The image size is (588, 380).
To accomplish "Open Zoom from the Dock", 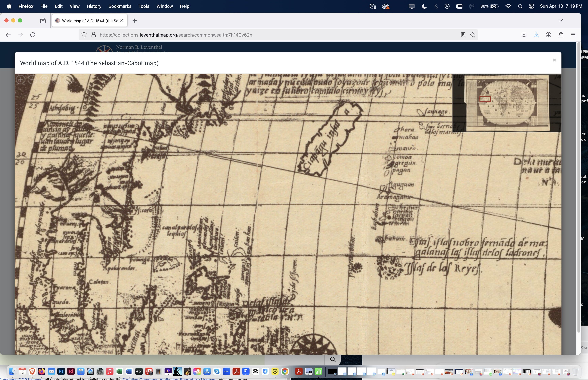I will coord(226,371).
